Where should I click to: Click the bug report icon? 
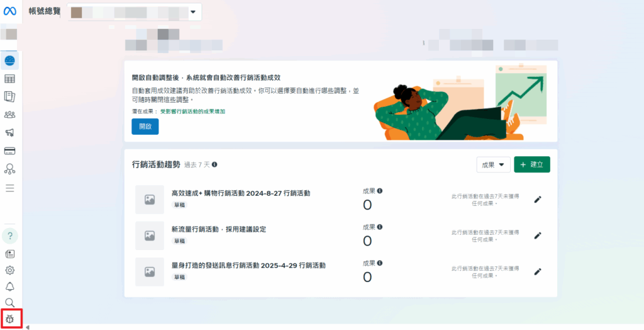[x=10, y=319]
